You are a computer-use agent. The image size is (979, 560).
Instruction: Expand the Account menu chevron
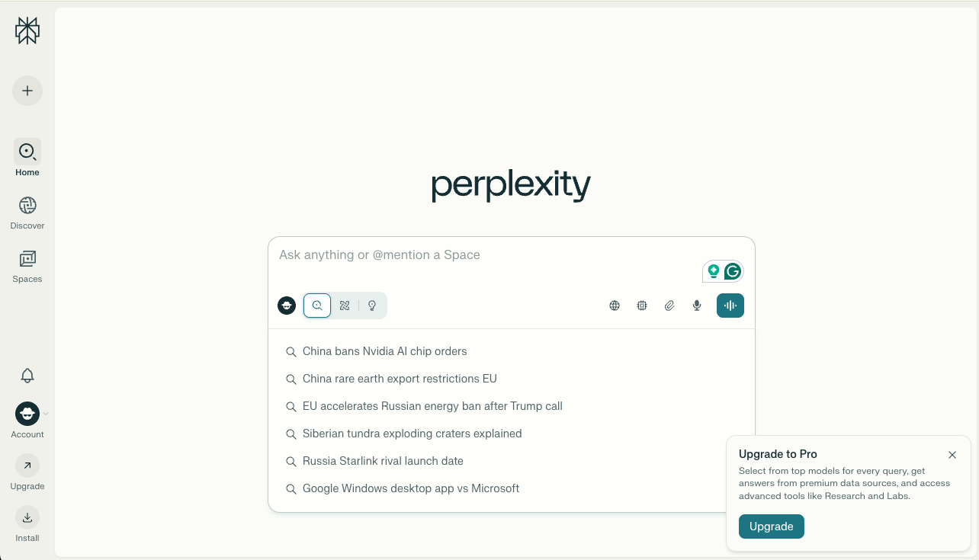coord(46,414)
